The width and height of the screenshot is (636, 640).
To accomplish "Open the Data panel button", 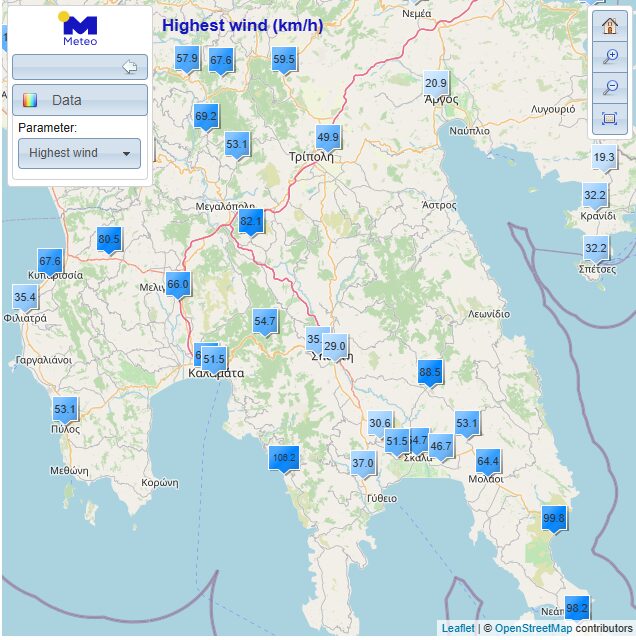I will point(80,100).
